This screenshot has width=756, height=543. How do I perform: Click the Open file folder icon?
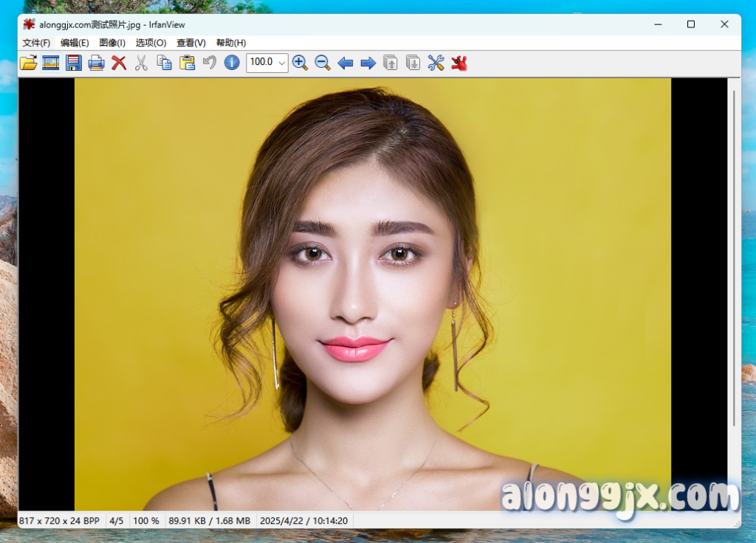[28, 63]
